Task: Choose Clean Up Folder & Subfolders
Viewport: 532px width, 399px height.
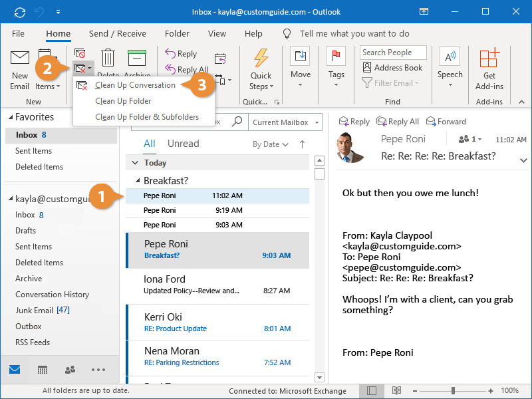Action: 144,117
